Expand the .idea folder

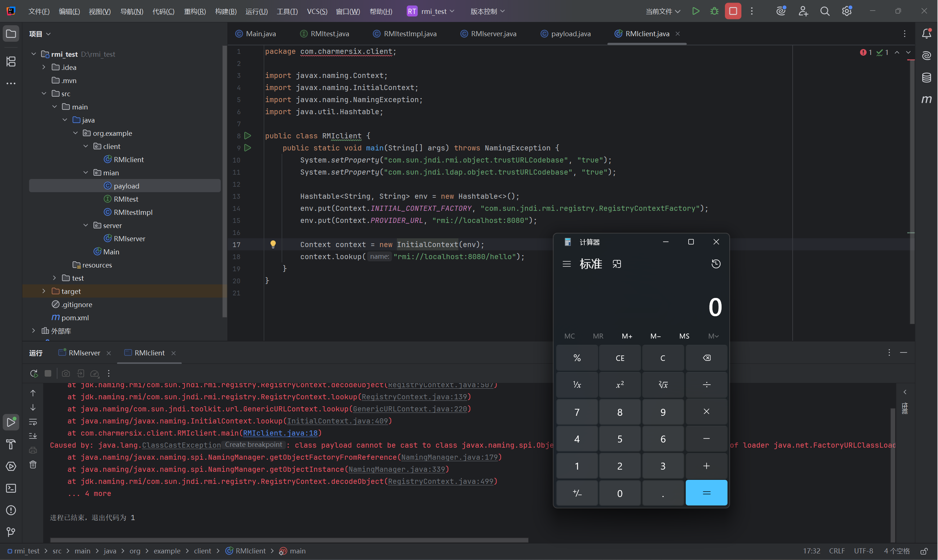point(44,67)
